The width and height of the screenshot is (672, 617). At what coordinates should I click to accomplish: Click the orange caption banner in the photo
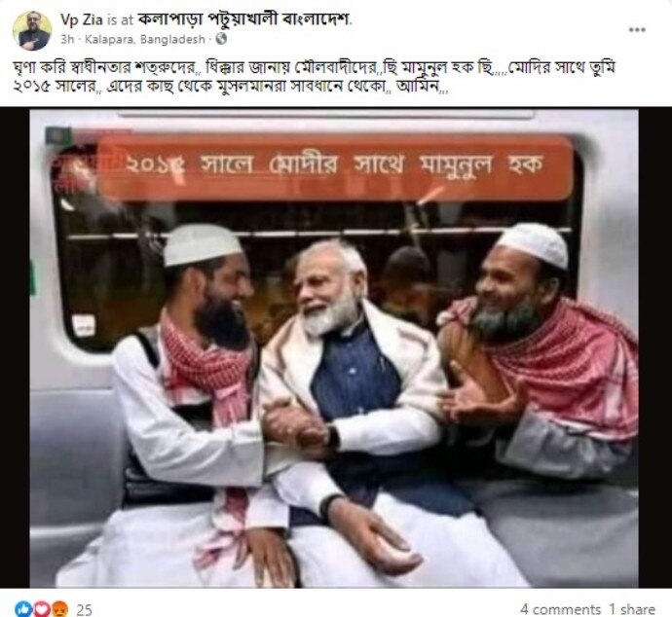pos(336,167)
